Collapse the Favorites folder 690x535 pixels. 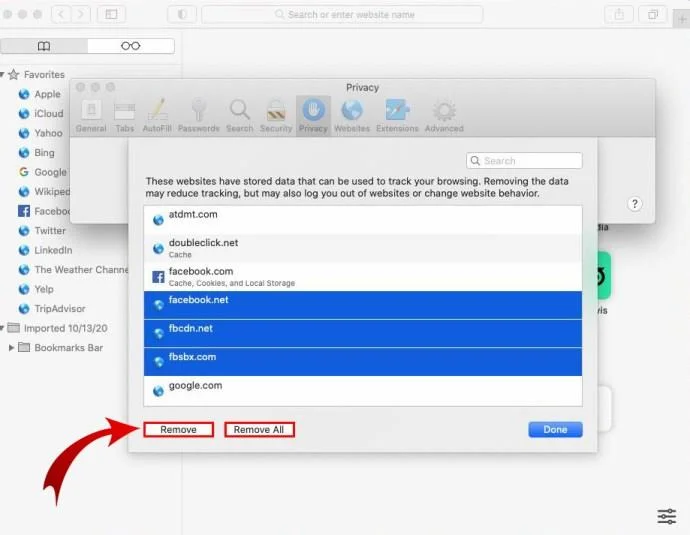[x=2, y=74]
